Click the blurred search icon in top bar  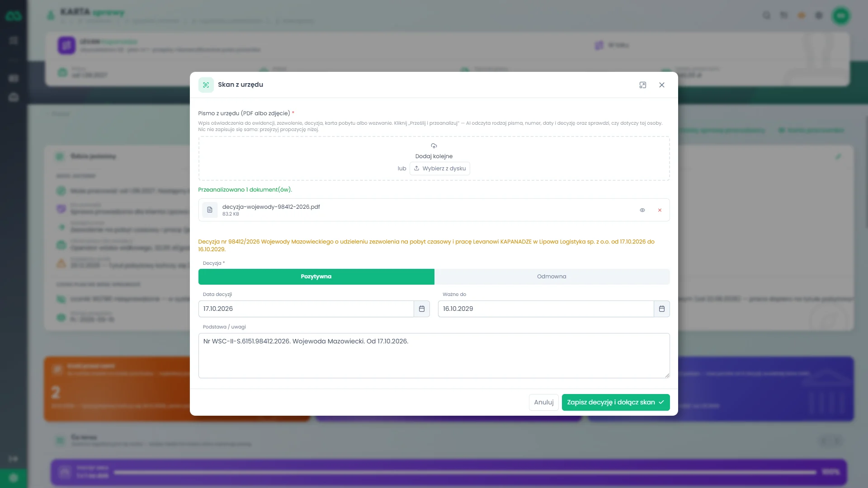coord(766,16)
